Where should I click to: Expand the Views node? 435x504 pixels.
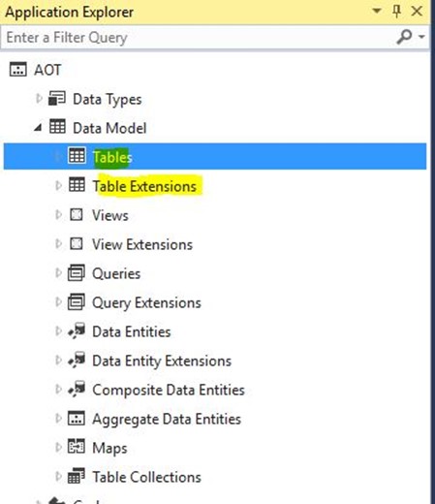pos(58,214)
